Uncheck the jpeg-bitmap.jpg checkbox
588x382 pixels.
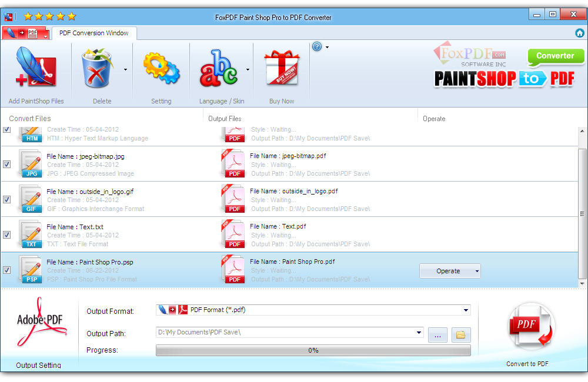(x=6, y=164)
